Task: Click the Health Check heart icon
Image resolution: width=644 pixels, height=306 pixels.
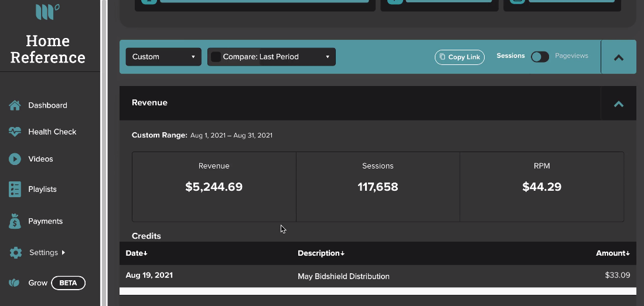Action: tap(15, 132)
